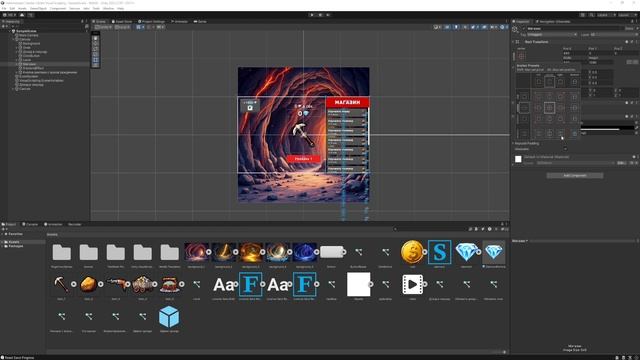Select the blue prefab cube asset
This screenshot has width=640, height=360.
click(169, 317)
